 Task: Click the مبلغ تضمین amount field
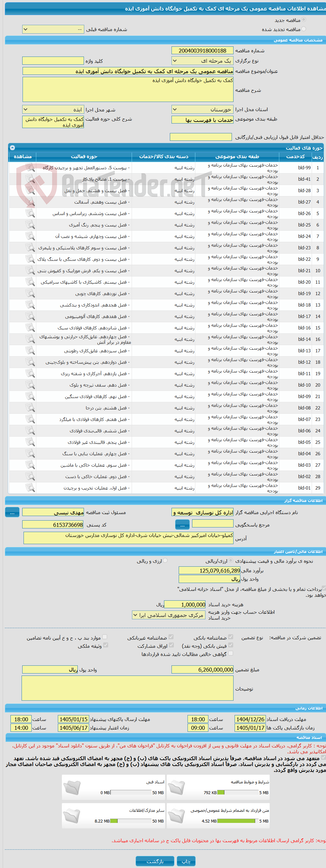click(203, 670)
